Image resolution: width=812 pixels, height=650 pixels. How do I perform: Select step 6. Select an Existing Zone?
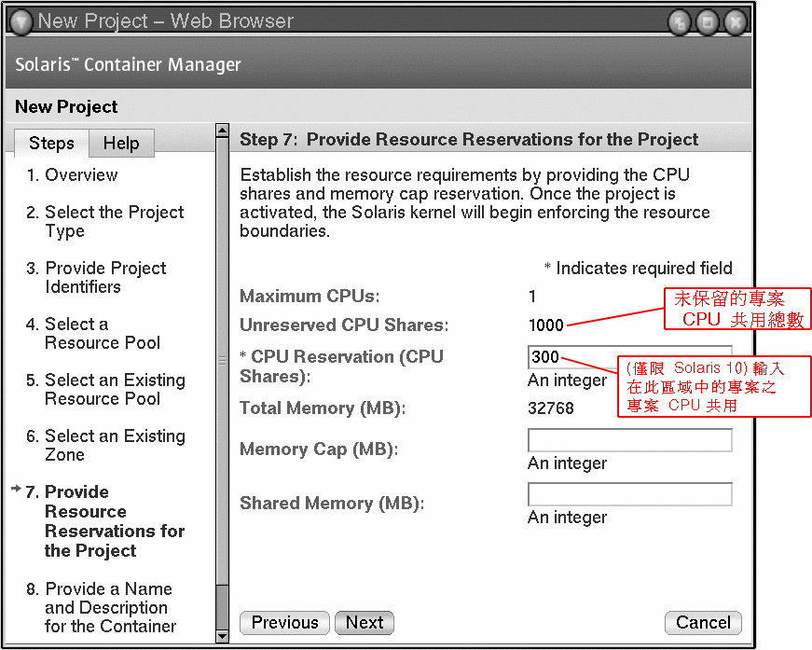pos(105,445)
